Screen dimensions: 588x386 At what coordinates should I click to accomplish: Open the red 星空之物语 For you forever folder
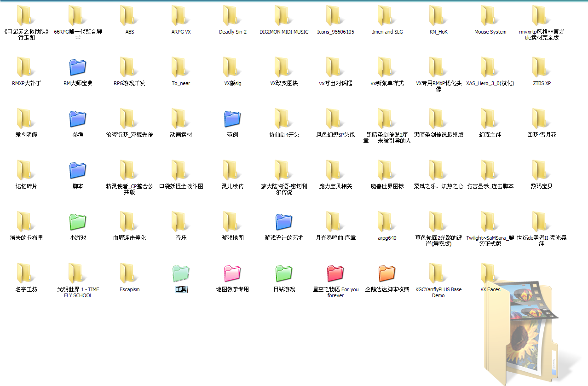[x=335, y=273]
